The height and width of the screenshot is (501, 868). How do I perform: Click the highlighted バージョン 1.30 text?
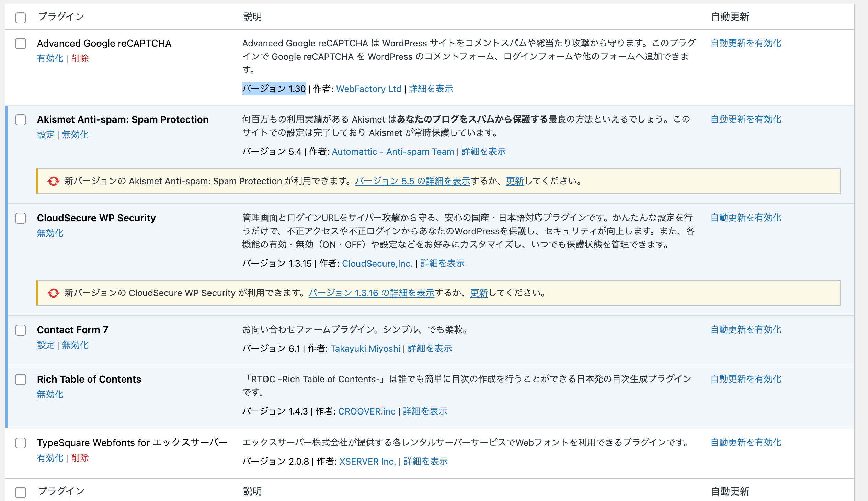[274, 89]
